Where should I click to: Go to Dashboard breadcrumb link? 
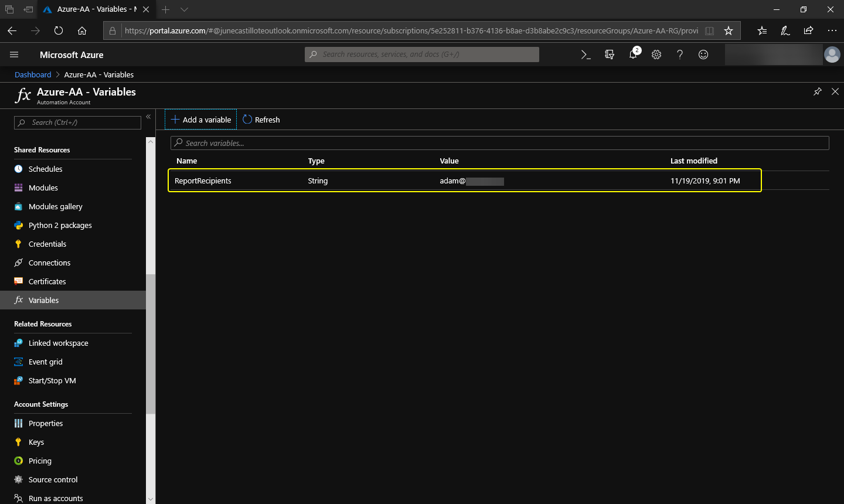click(x=33, y=74)
